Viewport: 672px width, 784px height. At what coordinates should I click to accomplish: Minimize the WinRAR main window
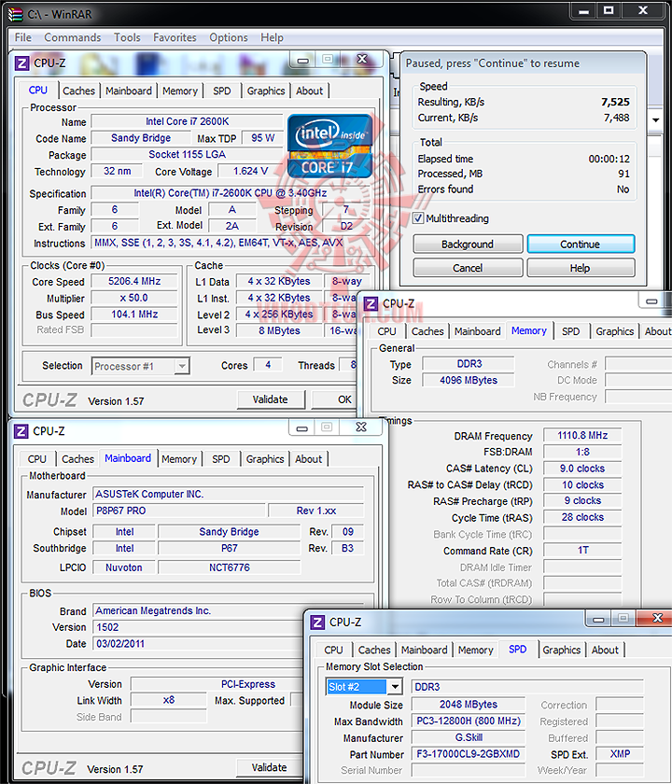(583, 10)
